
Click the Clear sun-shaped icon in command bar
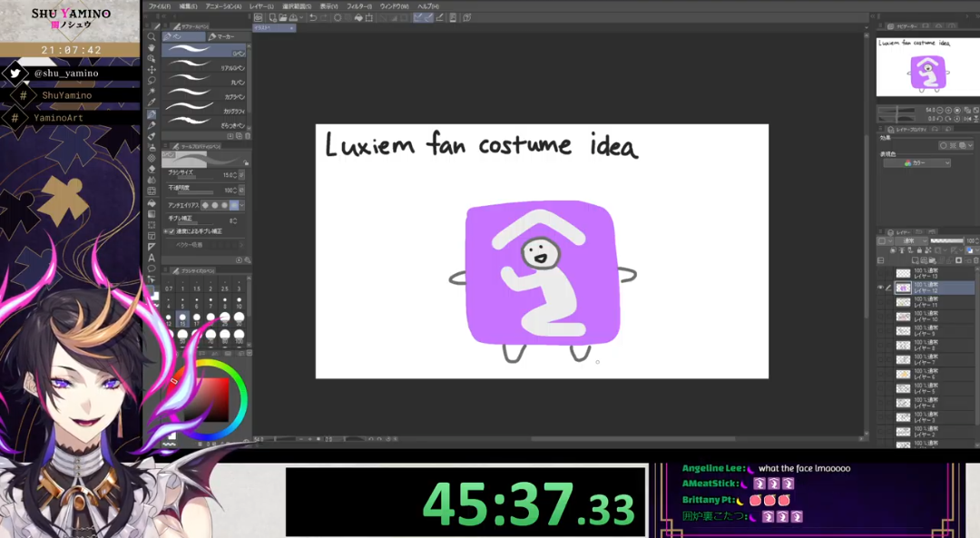pos(338,17)
